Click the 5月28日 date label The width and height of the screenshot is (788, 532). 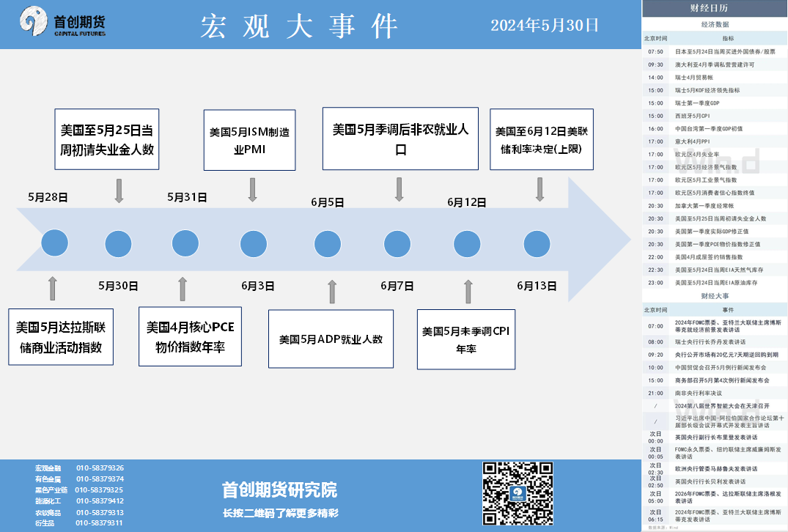pos(48,197)
